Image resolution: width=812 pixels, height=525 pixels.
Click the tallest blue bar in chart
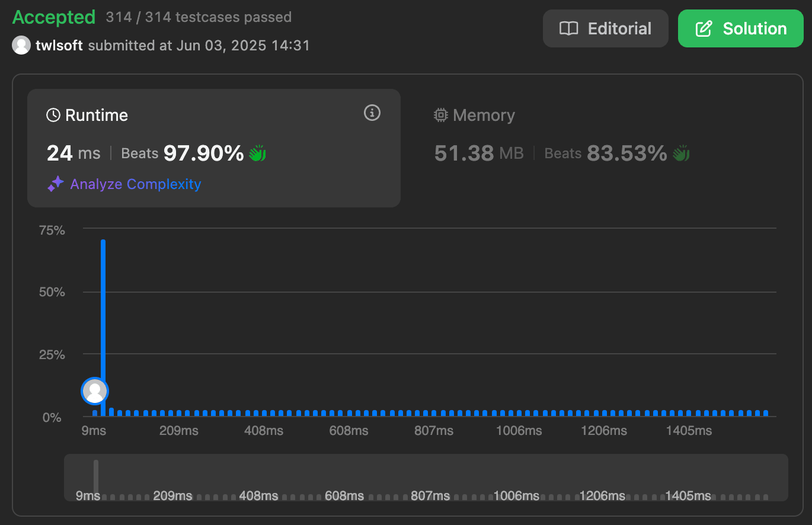103,328
